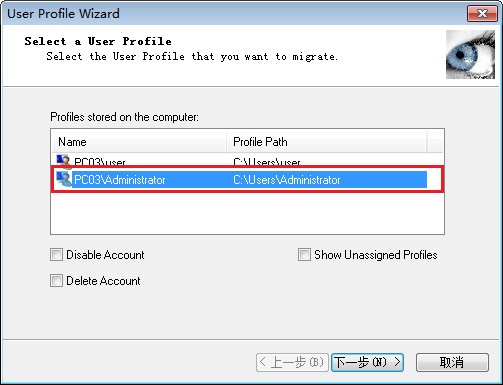Click the C:\Users\user path cell

tap(267, 162)
